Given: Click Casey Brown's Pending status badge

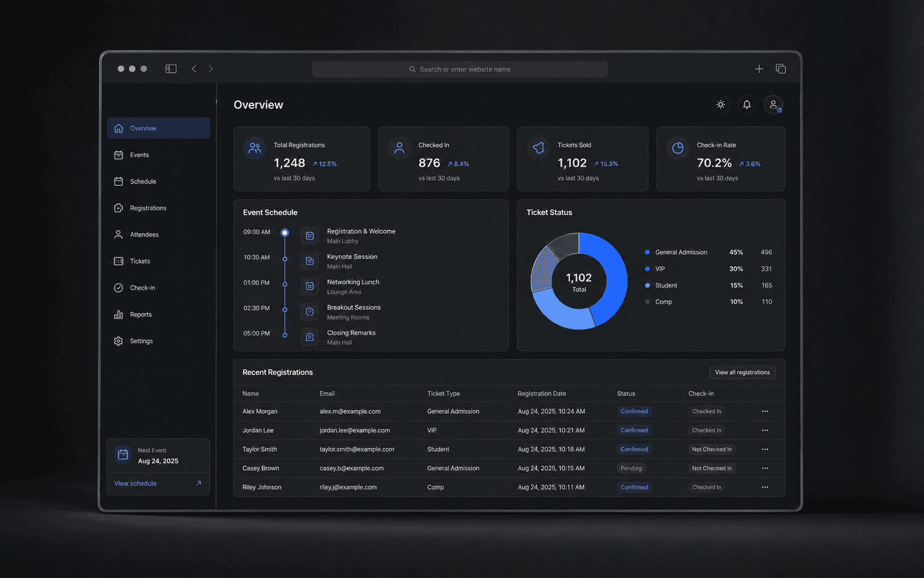Looking at the screenshot, I should (631, 468).
